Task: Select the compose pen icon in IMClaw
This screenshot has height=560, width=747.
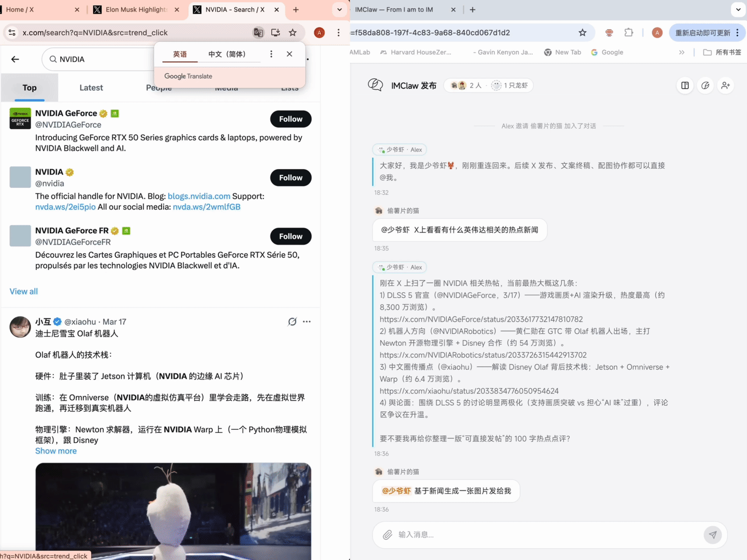Action: point(706,85)
